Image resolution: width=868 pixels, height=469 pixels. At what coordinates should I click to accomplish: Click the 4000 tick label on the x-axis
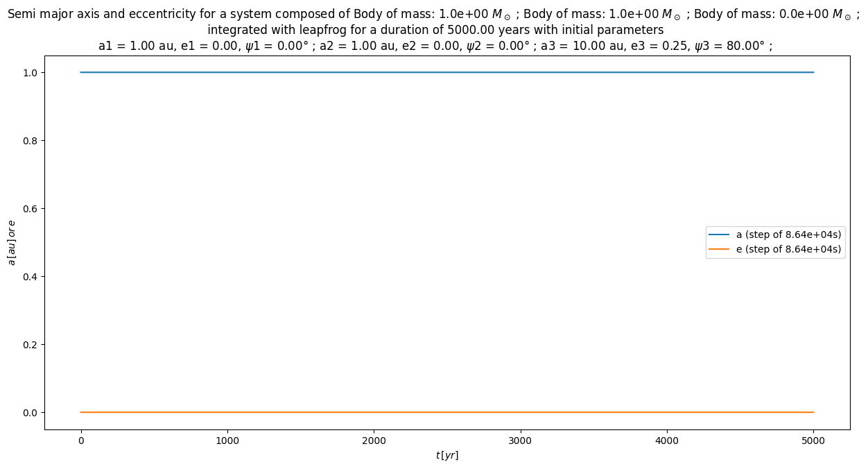point(667,440)
